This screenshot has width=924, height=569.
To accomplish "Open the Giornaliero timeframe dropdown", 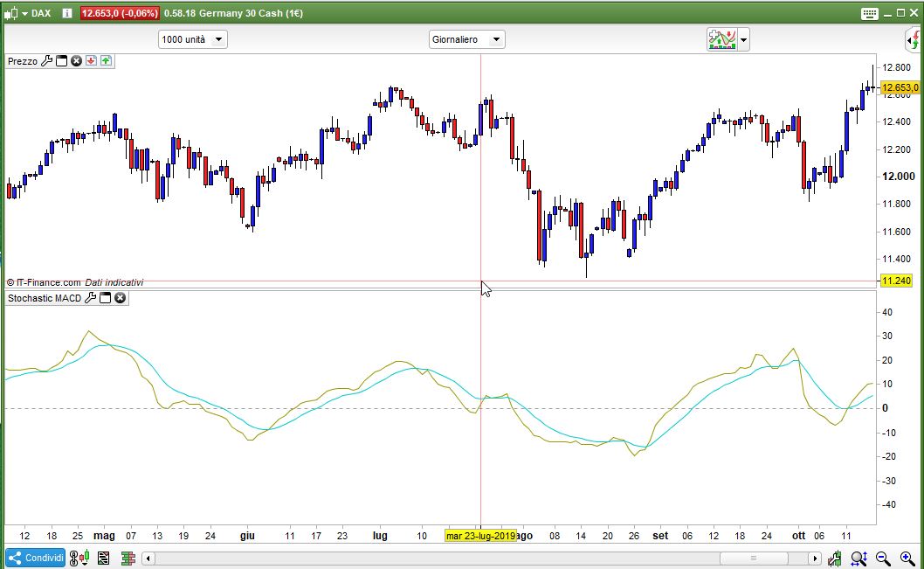I will (466, 39).
